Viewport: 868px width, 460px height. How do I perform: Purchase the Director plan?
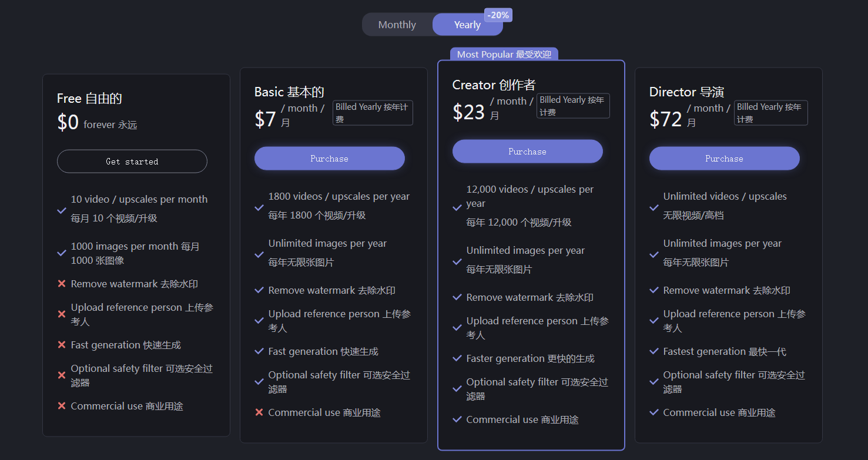[724, 159]
